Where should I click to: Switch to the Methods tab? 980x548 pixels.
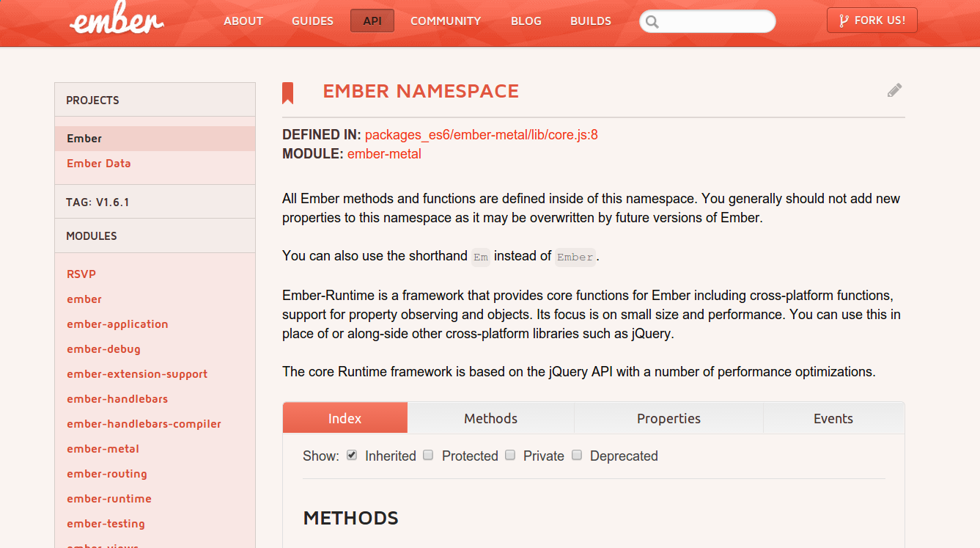pyautogui.click(x=490, y=418)
